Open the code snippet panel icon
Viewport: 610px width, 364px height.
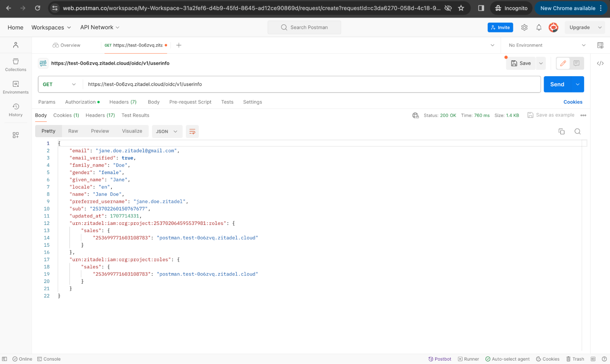[600, 63]
